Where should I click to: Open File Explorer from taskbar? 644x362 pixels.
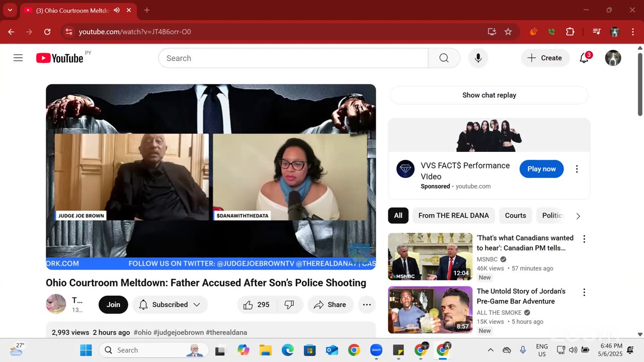tap(266, 350)
